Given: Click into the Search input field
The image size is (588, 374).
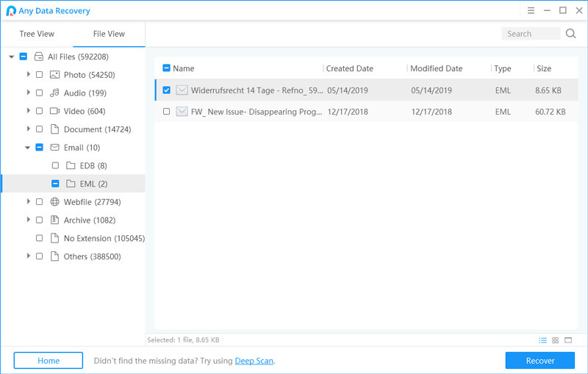Looking at the screenshot, I should pos(531,34).
